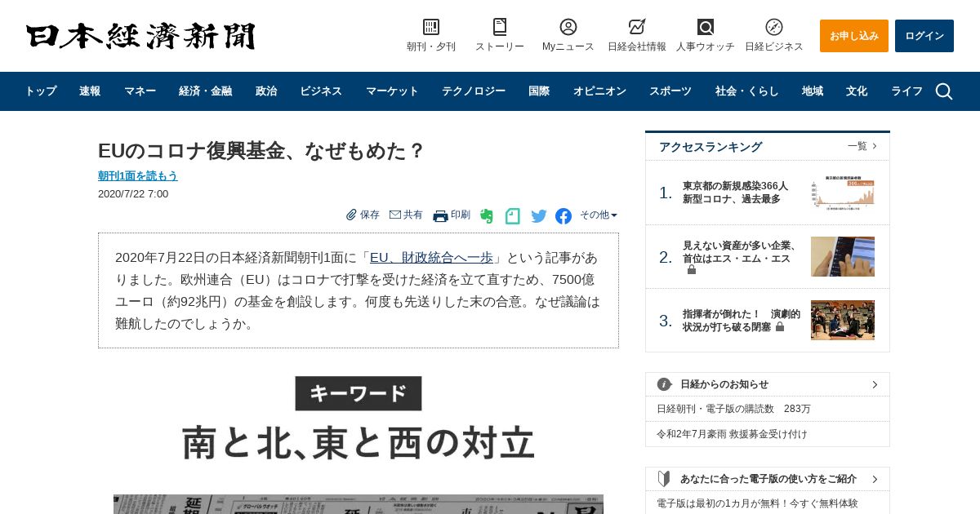
Task: Open マーケット section
Action: pyautogui.click(x=392, y=91)
